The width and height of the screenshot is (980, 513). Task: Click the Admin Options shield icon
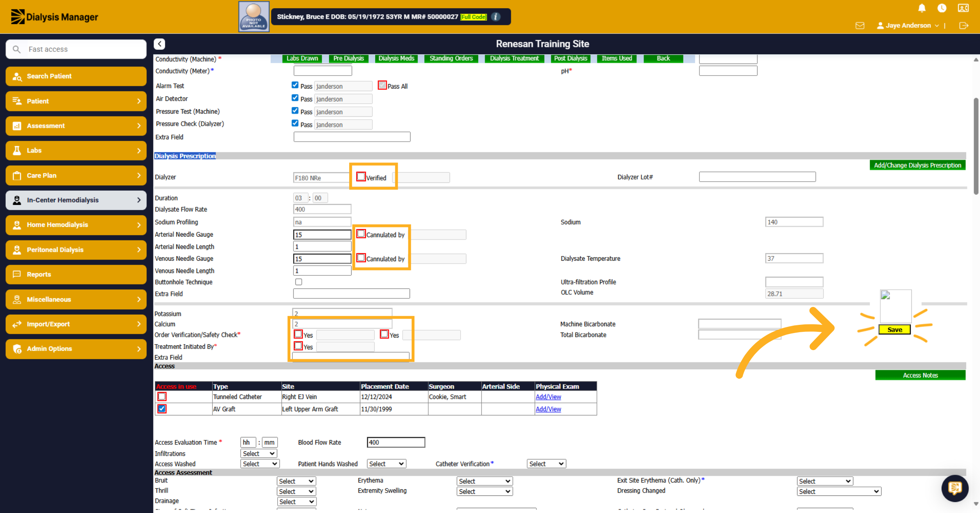(x=17, y=349)
